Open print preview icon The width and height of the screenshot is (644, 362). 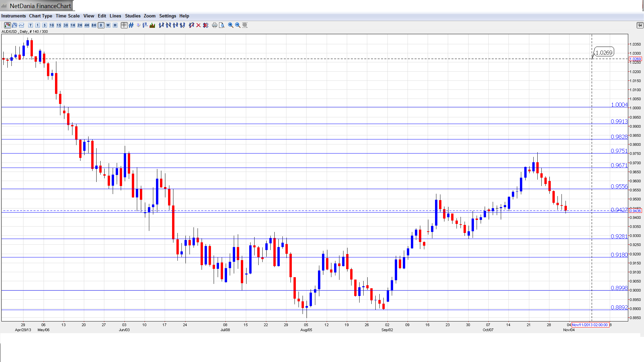pos(222,25)
